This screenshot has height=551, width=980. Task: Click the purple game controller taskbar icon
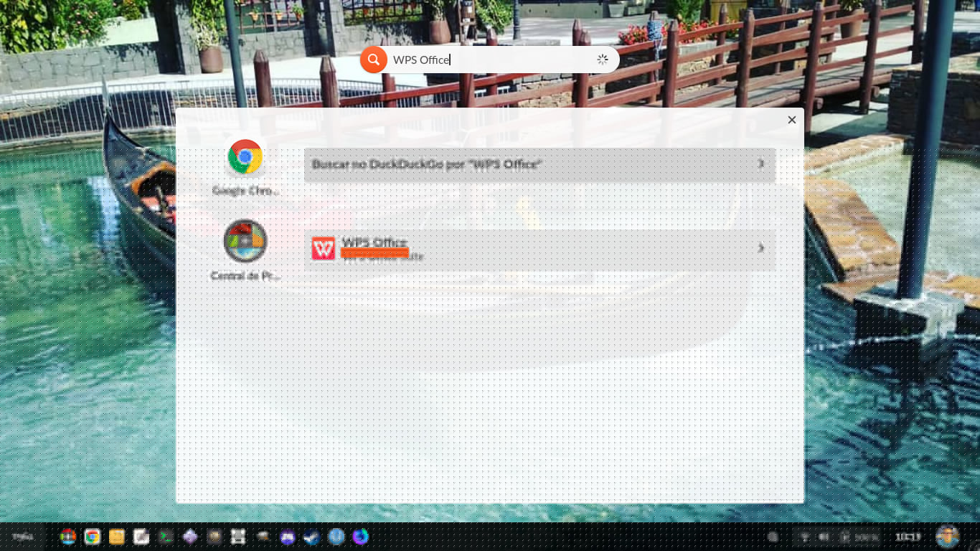[288, 537]
